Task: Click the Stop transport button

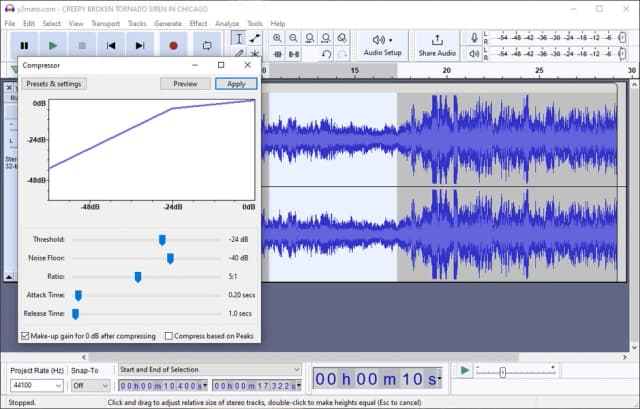Action: pos(82,46)
